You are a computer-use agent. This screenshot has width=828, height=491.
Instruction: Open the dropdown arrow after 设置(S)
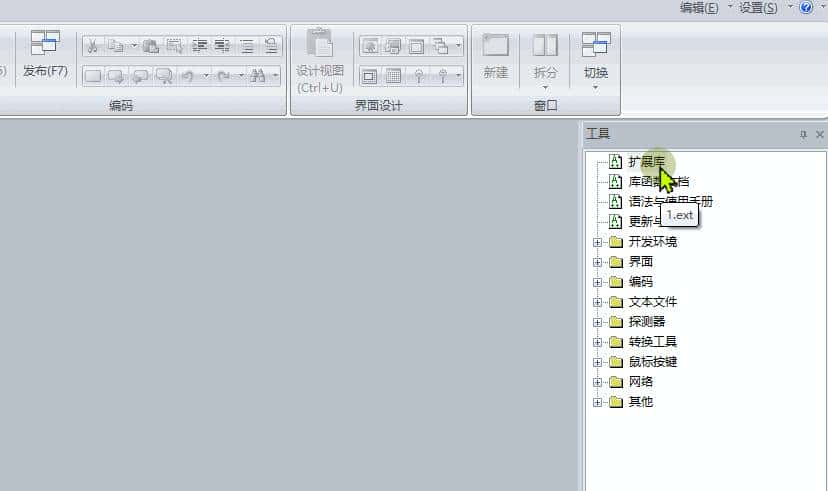tap(790, 7)
